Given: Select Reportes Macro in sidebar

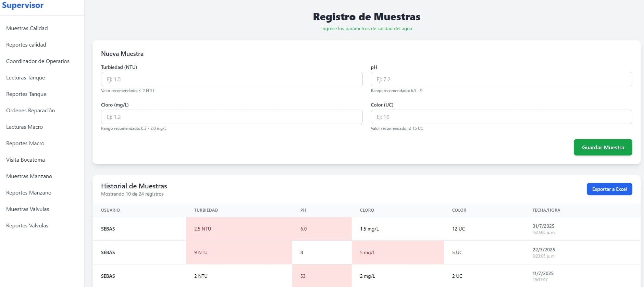Looking at the screenshot, I should 25,143.
